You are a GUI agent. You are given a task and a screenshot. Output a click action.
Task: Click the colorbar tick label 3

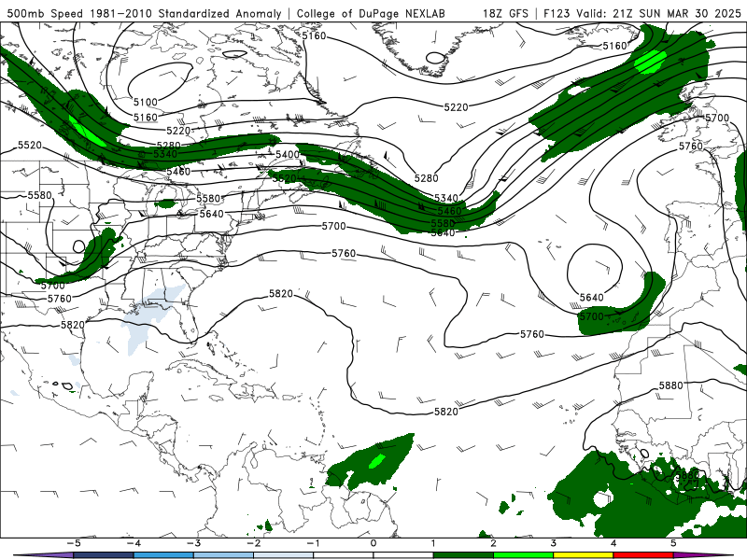553,543
